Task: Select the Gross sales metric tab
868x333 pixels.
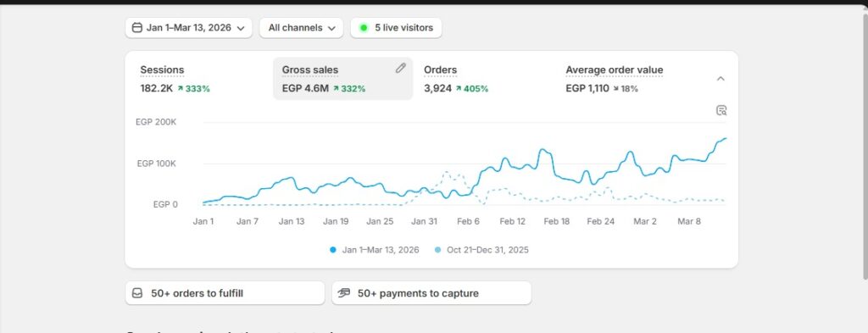Action: [x=343, y=79]
